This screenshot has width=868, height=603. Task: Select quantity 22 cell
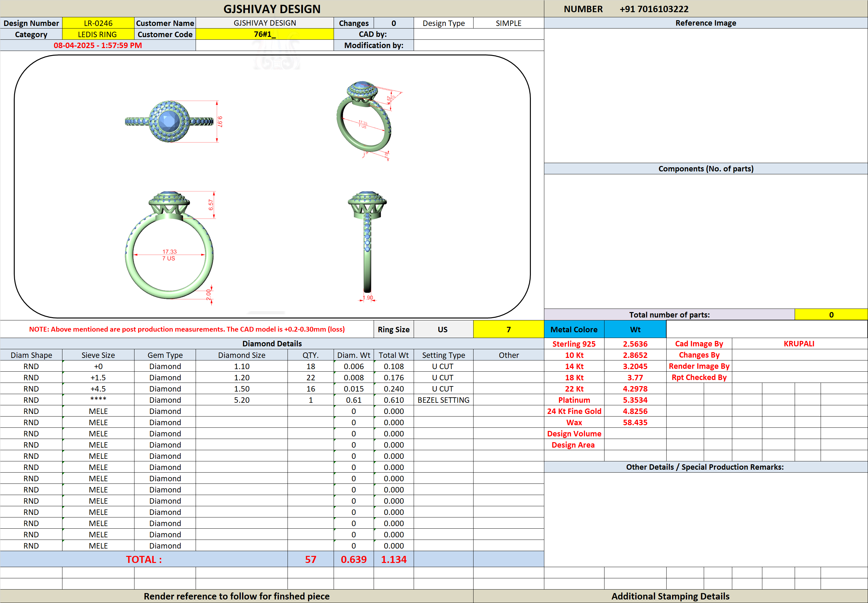coord(311,377)
